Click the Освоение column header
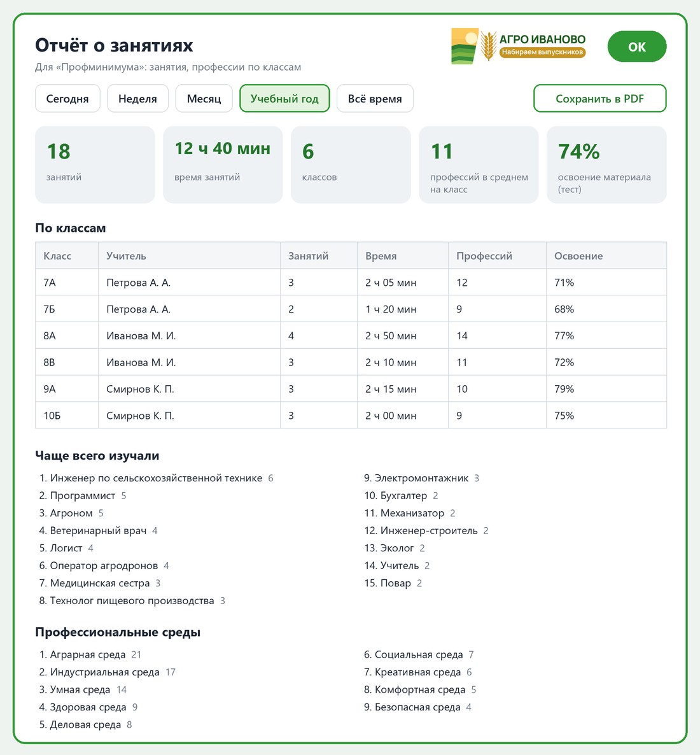The image size is (700, 755). (x=606, y=256)
